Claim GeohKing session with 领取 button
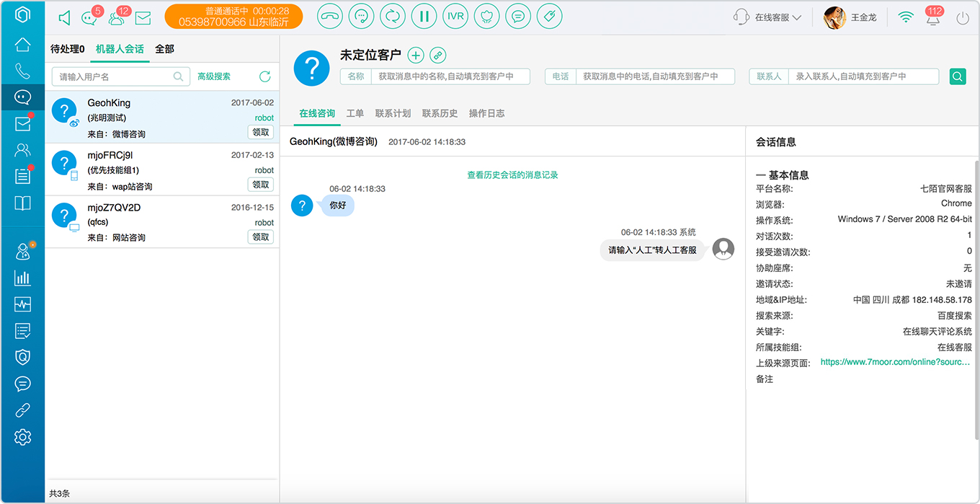Viewport: 980px width, 504px height. [x=260, y=132]
